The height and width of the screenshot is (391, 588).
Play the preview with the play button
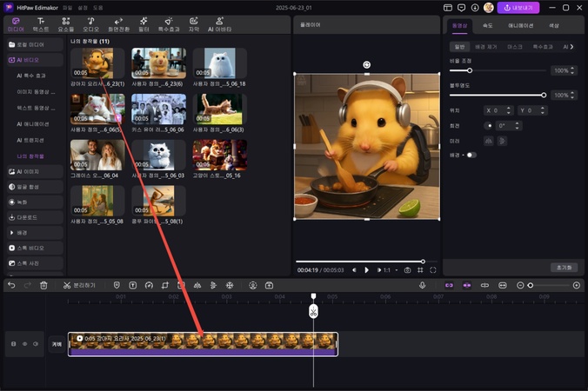pos(366,270)
